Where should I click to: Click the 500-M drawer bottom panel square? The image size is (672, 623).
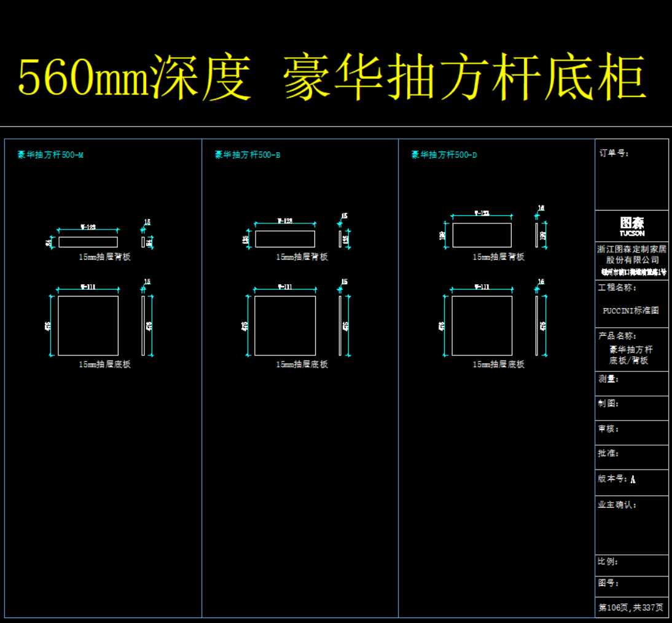point(88,325)
